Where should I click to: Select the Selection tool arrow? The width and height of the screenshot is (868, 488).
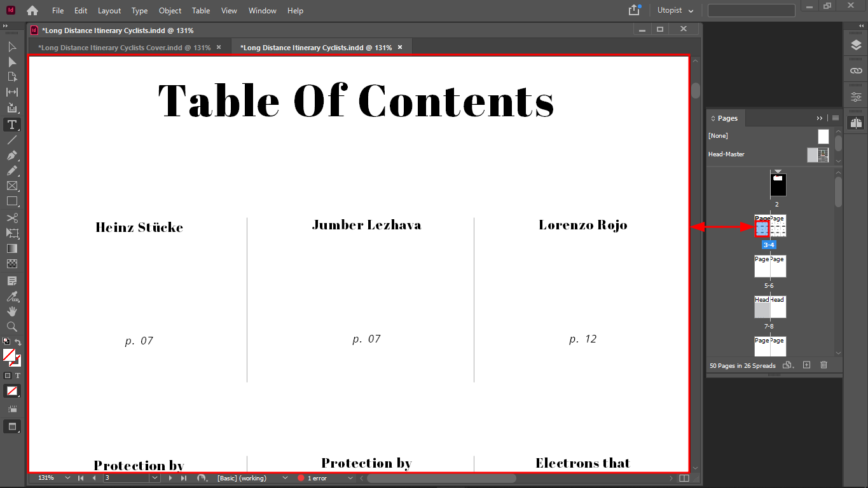click(11, 46)
